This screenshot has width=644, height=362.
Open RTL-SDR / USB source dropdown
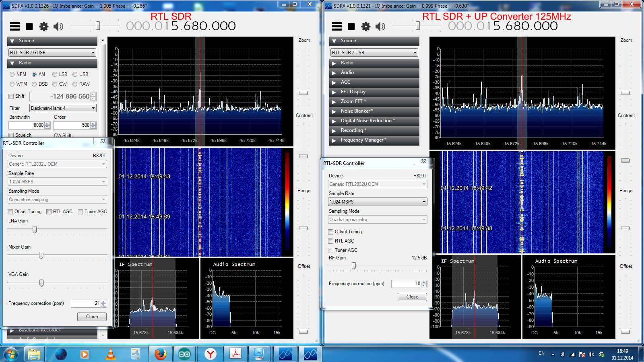374,53
